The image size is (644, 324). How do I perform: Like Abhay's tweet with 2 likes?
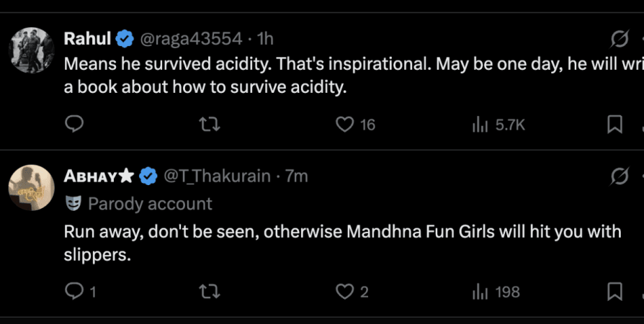[x=345, y=292]
